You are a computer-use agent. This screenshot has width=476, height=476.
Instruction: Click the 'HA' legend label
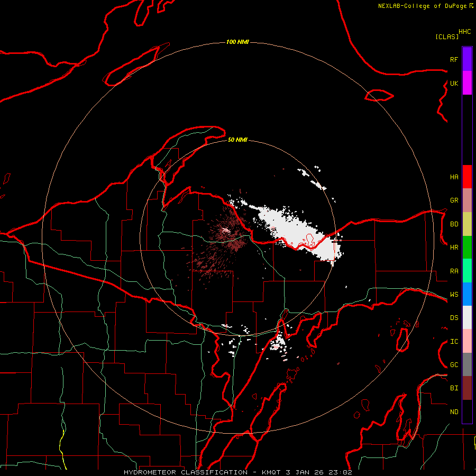click(x=454, y=177)
